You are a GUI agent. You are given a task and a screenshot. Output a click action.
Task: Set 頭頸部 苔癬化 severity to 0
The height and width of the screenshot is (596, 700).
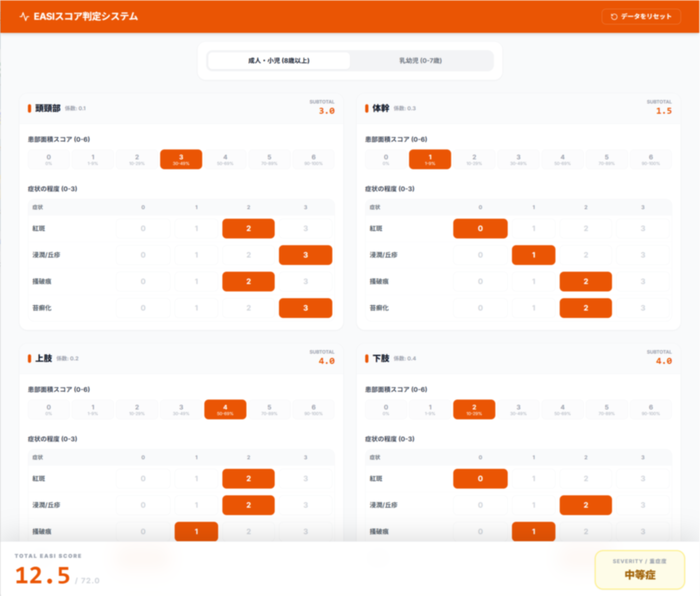point(143,308)
